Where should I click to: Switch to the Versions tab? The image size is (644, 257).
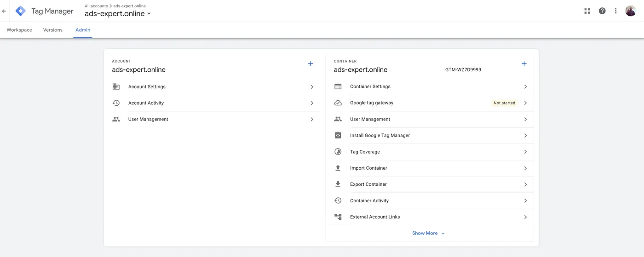point(53,30)
